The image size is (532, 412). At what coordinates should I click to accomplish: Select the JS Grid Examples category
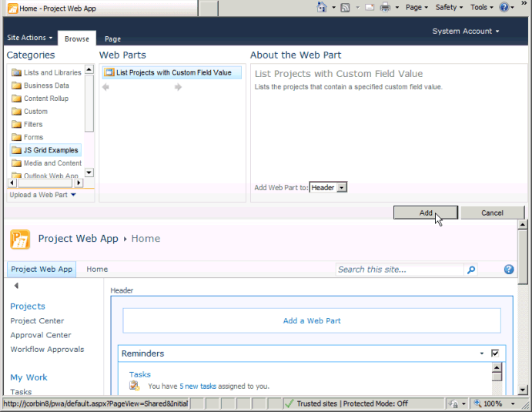(45, 150)
